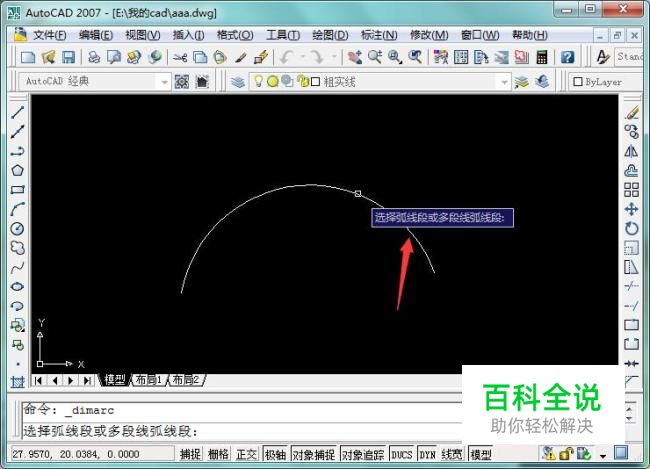Click the Save icon
This screenshot has width=650, height=469.
68,57
